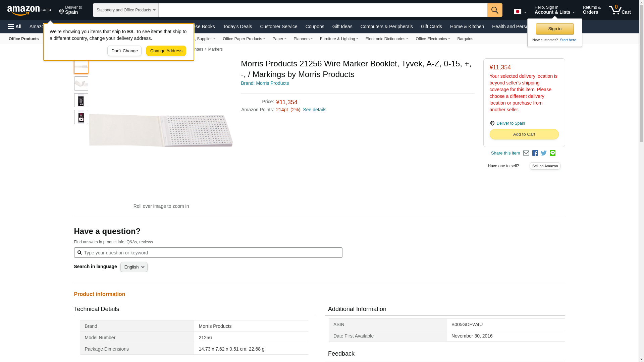
Task: Select the second product thumbnail image
Action: [x=81, y=83]
